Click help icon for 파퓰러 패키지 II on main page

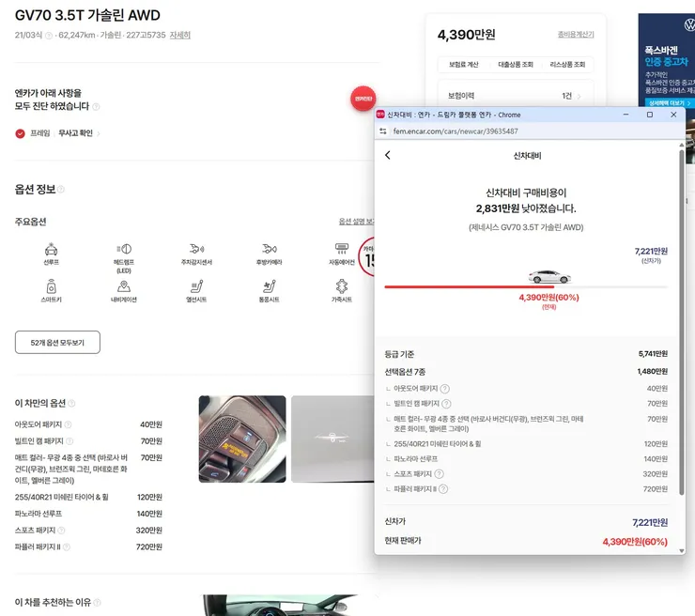[x=67, y=547]
